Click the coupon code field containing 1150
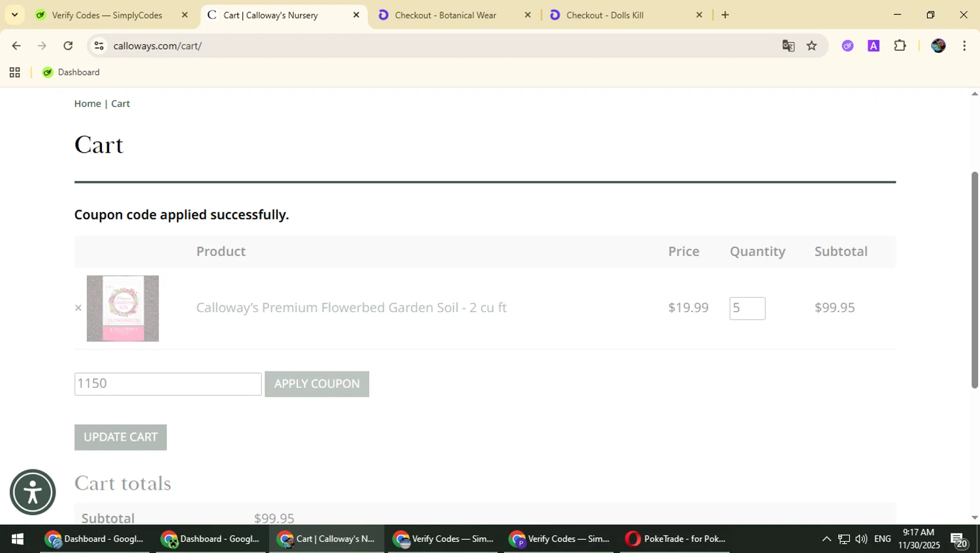 [168, 384]
